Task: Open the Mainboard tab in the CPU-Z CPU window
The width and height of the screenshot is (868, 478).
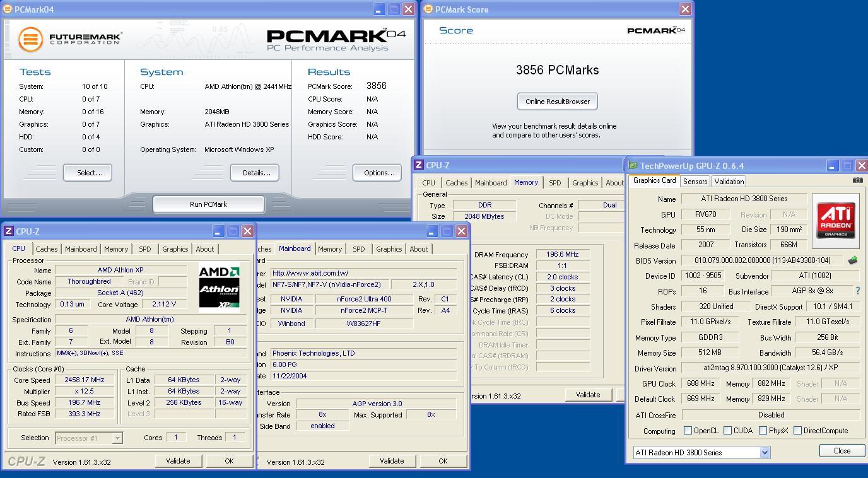Action: [81, 249]
